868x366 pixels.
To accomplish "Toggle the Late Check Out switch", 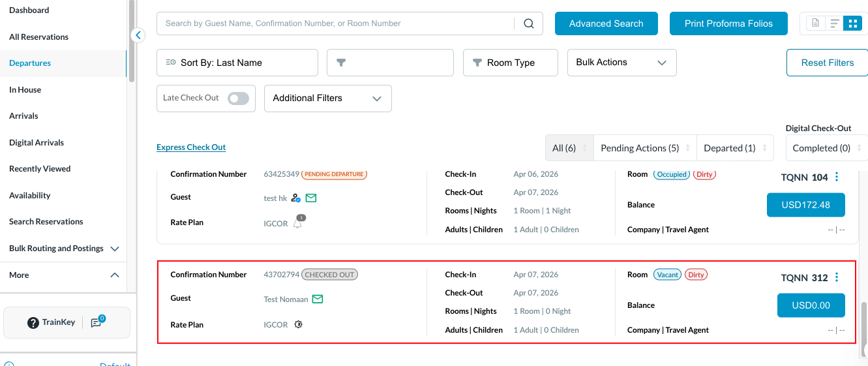I will click(238, 99).
